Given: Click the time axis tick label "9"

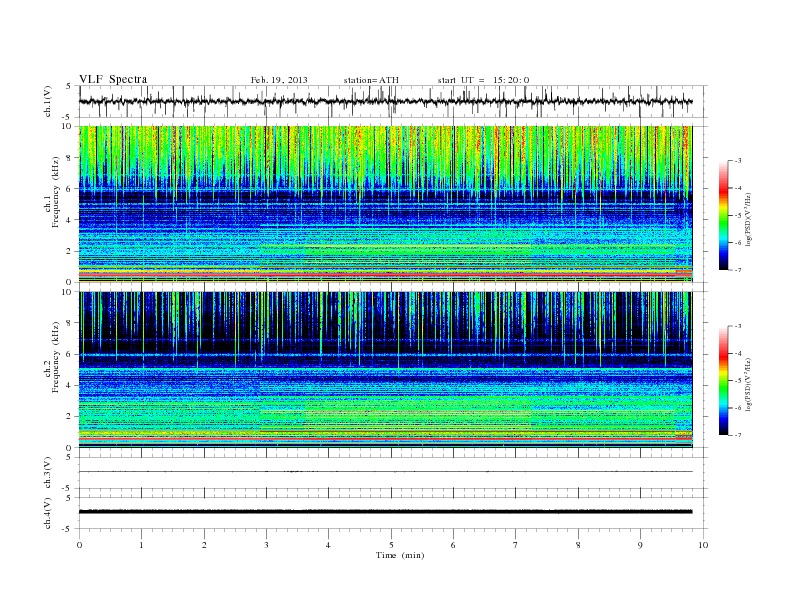Looking at the screenshot, I should pos(640,545).
